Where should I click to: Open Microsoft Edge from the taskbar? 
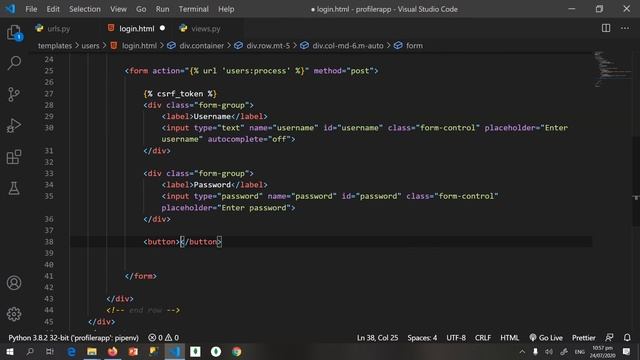tap(71, 351)
